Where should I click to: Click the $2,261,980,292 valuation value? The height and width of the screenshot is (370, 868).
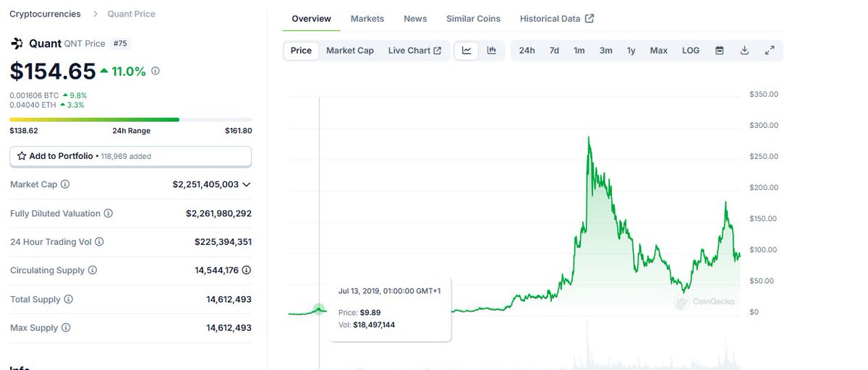(218, 213)
